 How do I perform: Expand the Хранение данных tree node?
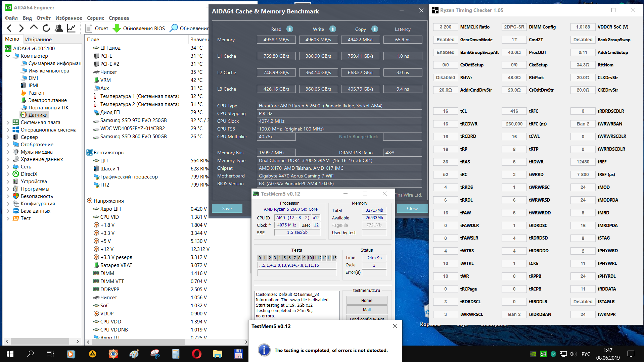pos(8,159)
